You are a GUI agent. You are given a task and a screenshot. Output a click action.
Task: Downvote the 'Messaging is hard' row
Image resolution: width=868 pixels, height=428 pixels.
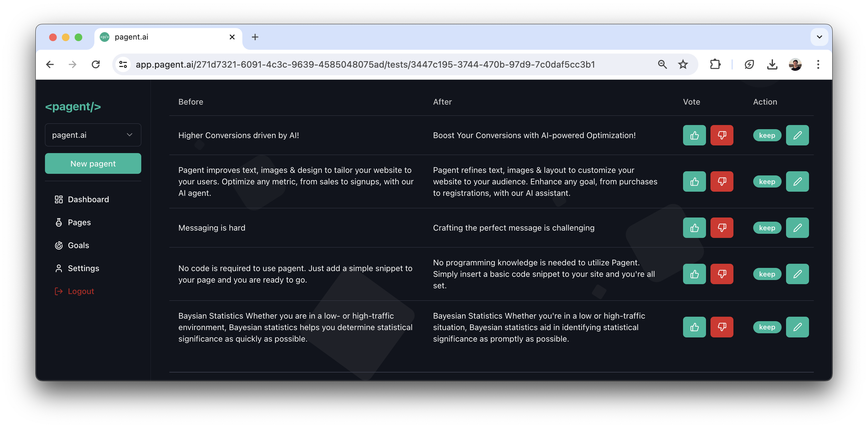[x=722, y=227]
